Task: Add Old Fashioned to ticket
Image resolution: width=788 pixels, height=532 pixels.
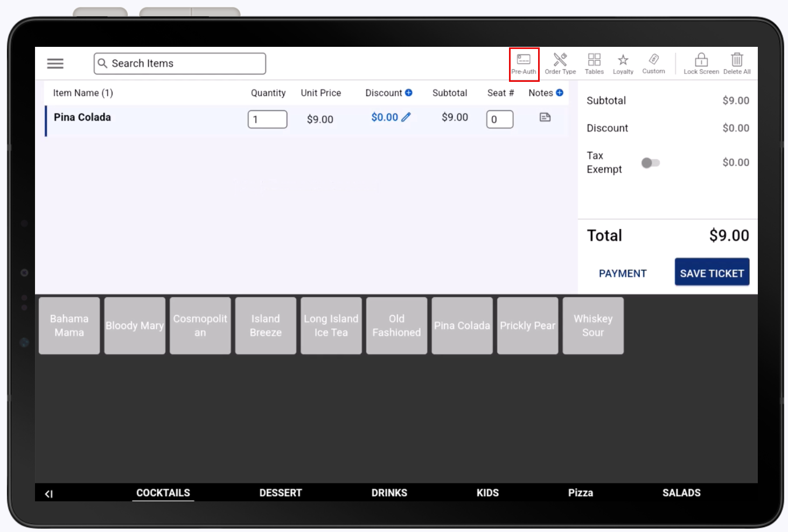Action: point(396,326)
